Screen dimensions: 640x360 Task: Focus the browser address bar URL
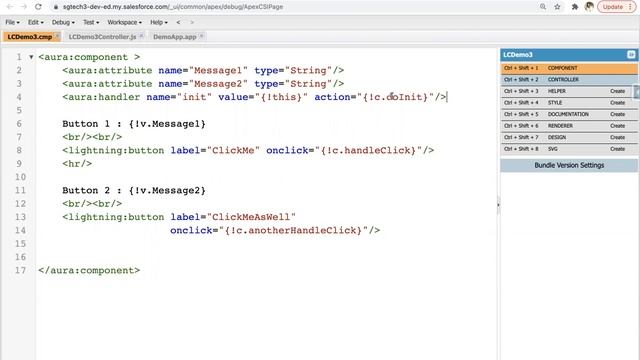173,7
